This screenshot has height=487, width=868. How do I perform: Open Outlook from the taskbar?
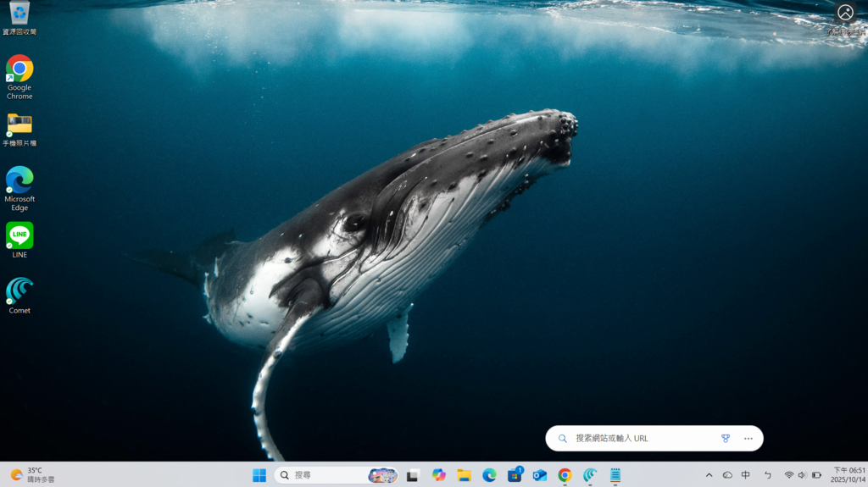[540, 475]
